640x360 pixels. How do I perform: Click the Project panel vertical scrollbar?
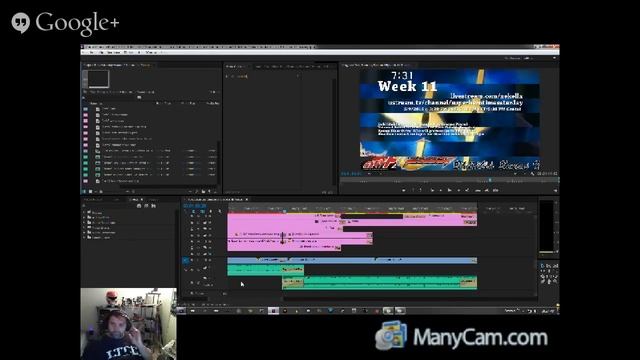[x=219, y=163]
